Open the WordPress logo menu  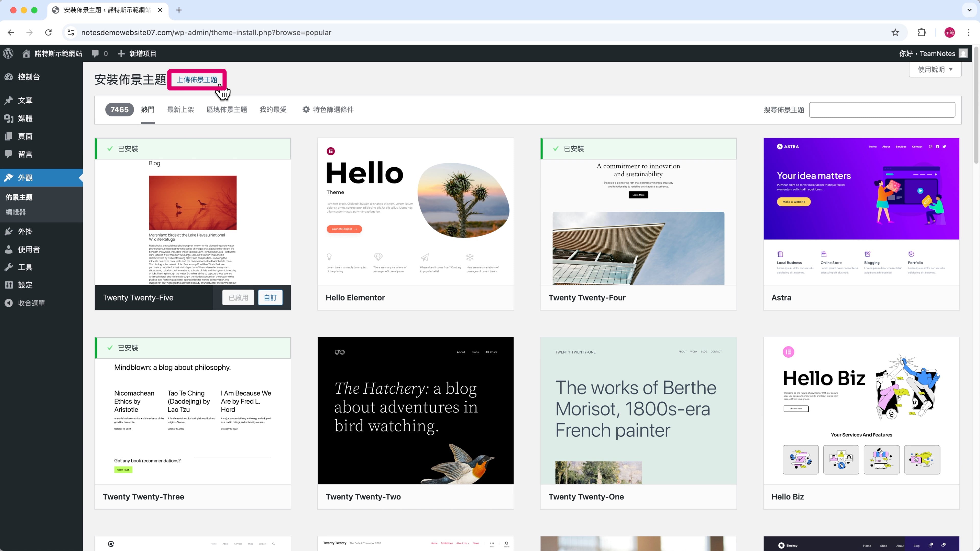8,54
